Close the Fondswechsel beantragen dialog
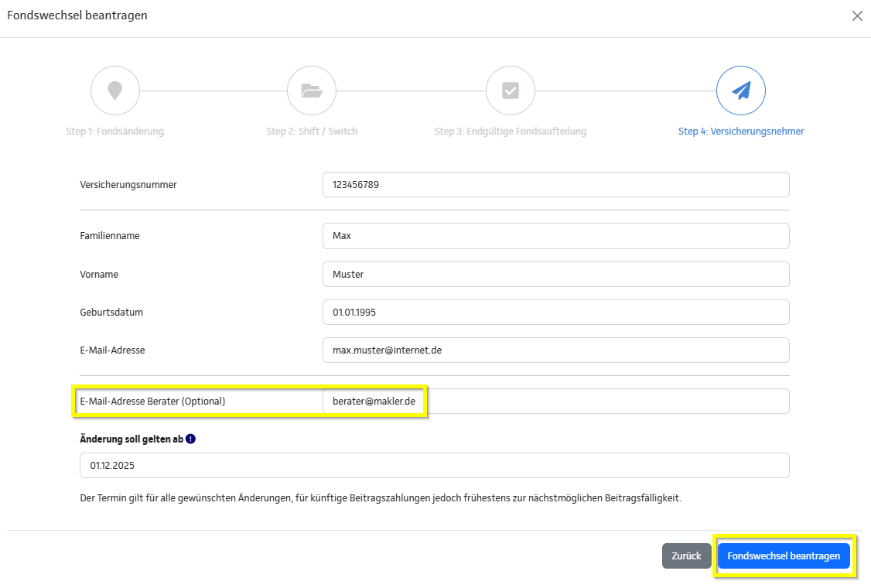 tap(857, 16)
